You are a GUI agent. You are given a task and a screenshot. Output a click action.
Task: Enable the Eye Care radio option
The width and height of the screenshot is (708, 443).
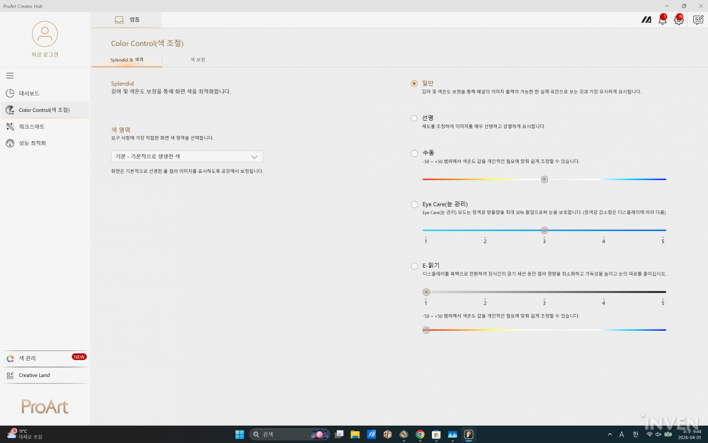coord(414,204)
